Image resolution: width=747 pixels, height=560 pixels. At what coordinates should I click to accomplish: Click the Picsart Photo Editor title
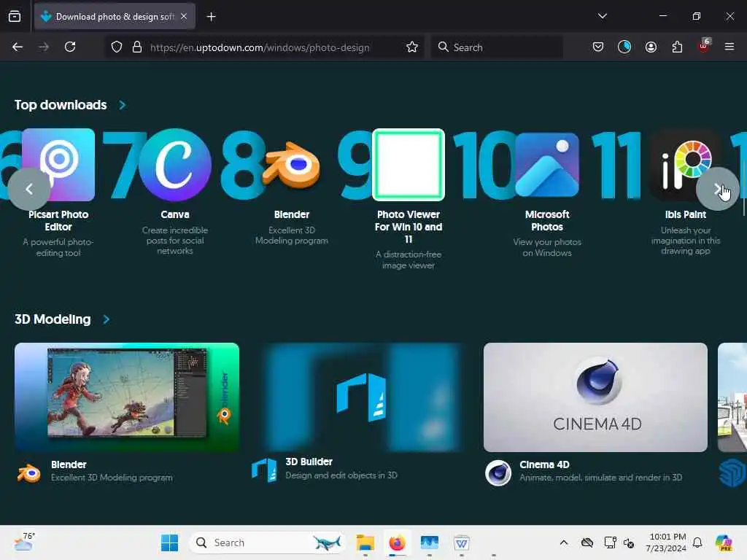pyautogui.click(x=58, y=220)
